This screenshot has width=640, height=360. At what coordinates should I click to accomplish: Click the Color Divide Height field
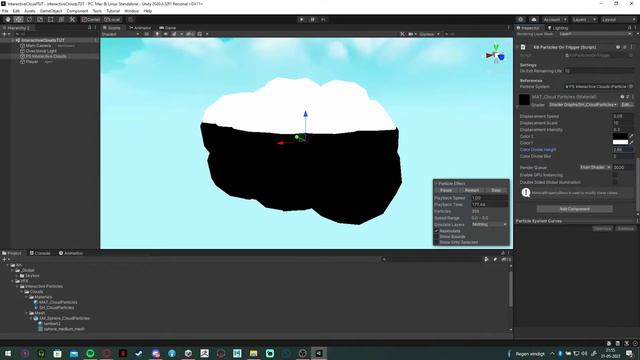[x=623, y=150]
